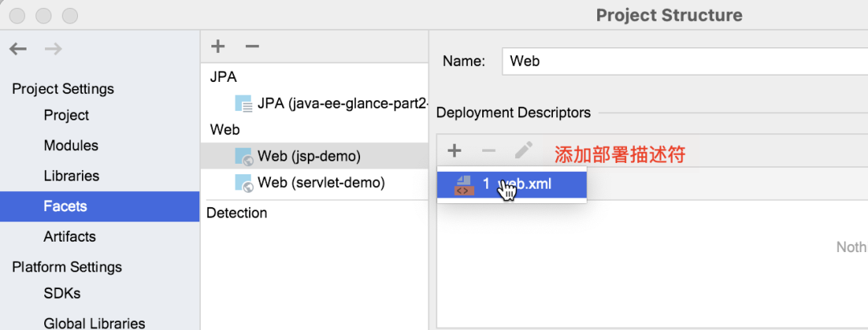
Task: Click the web.xml file icon in popup
Action: 463,185
